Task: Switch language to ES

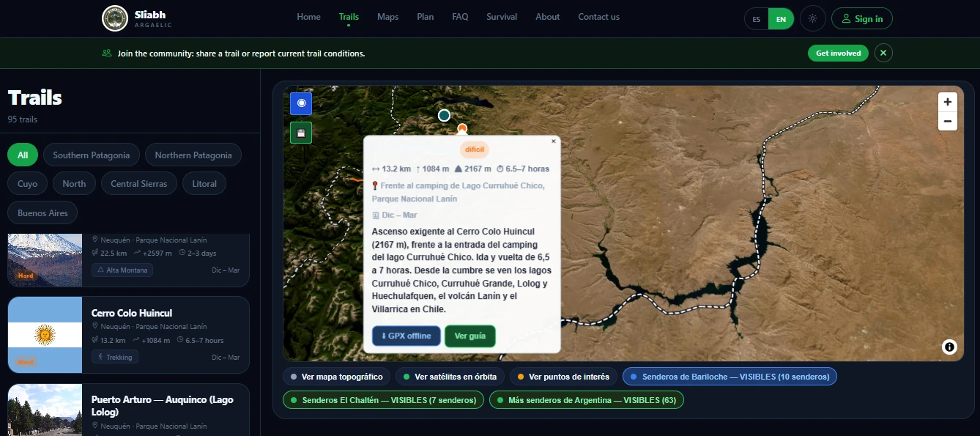Action: coord(757,19)
